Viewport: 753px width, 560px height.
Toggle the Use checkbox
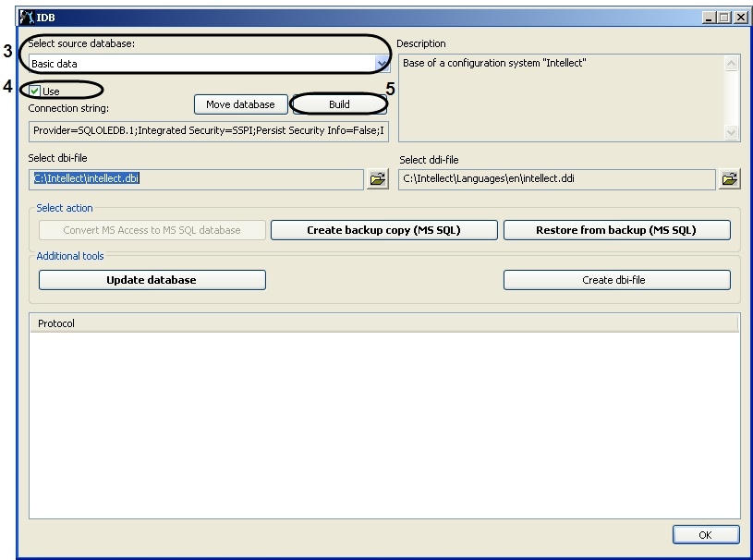[34, 91]
